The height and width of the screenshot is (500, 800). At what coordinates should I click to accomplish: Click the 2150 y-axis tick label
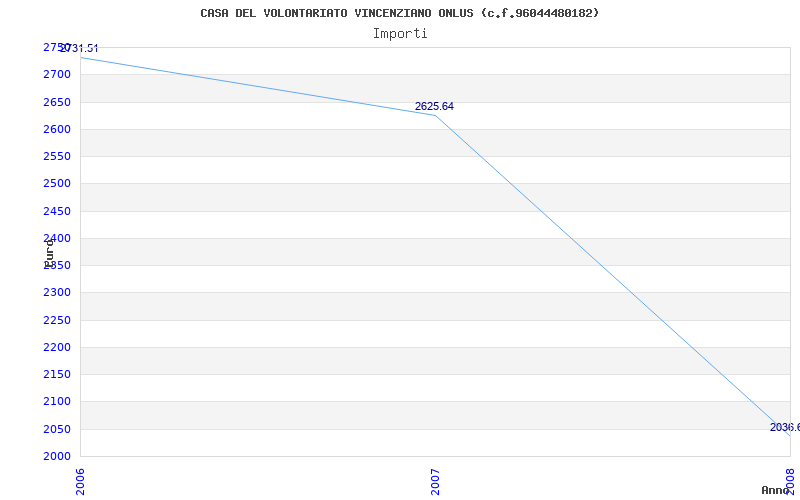(57, 374)
